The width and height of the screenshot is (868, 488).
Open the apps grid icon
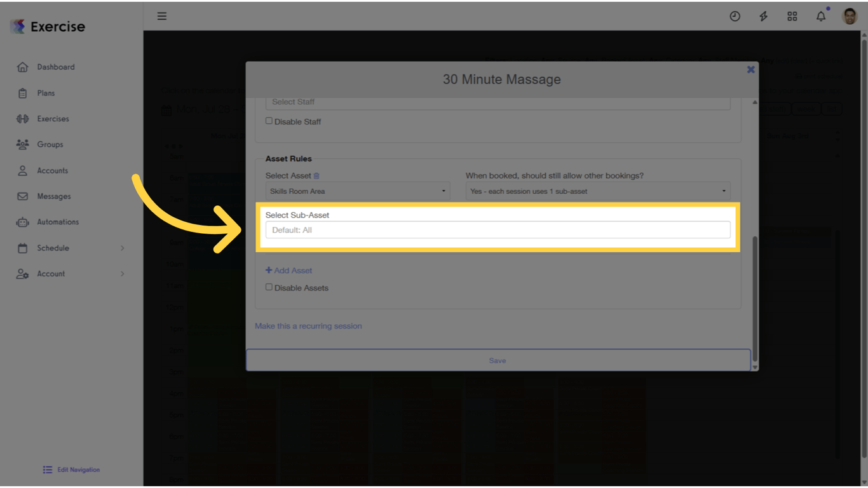coord(792,16)
